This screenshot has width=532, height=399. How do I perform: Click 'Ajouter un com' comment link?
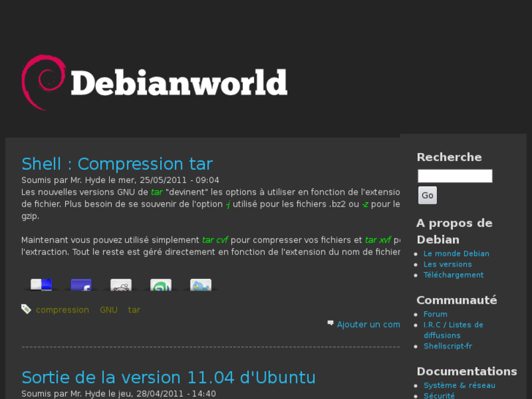click(x=369, y=324)
